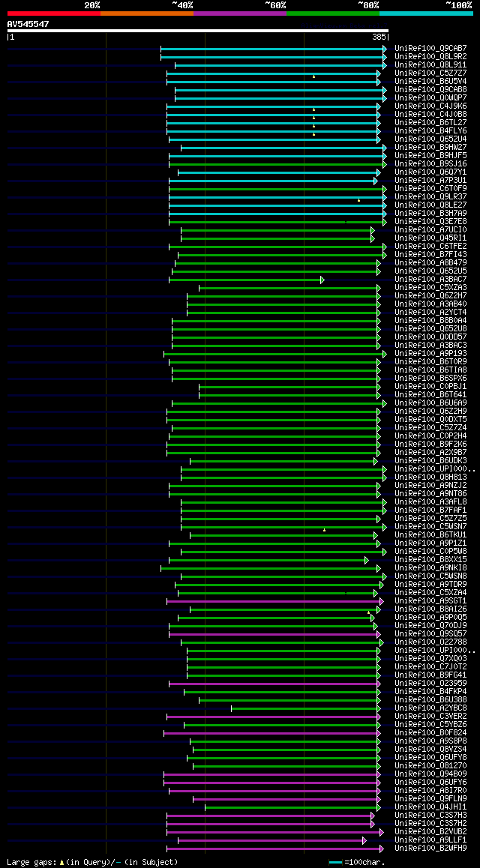Select the UniRef100_Q9FLN9 label

tap(430, 799)
